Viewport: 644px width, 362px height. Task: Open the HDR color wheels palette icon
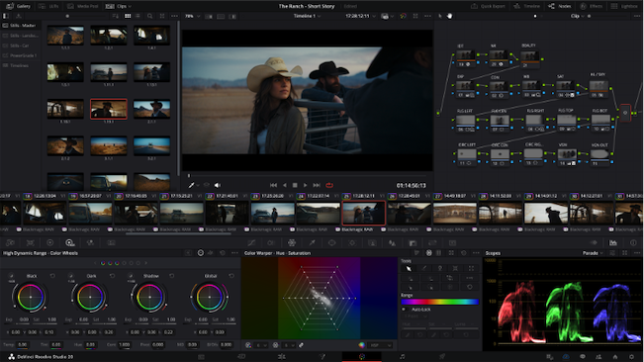70,243
